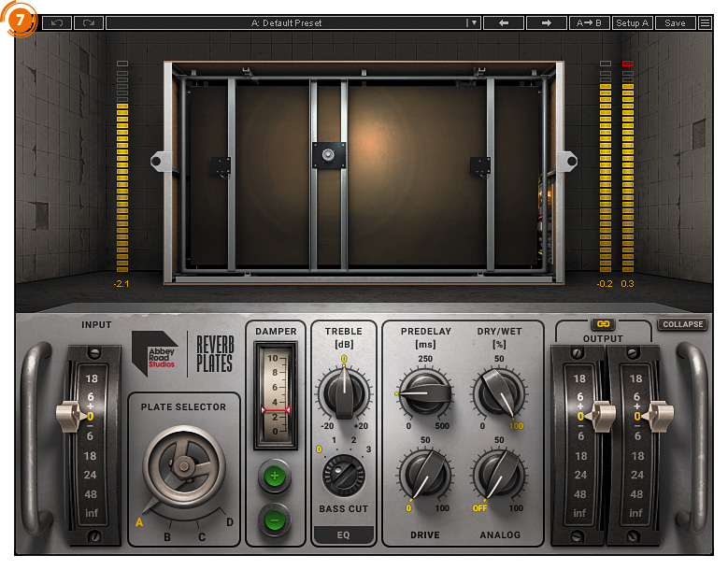The image size is (728, 570).
Task: Select plate B
Action: click(x=167, y=536)
